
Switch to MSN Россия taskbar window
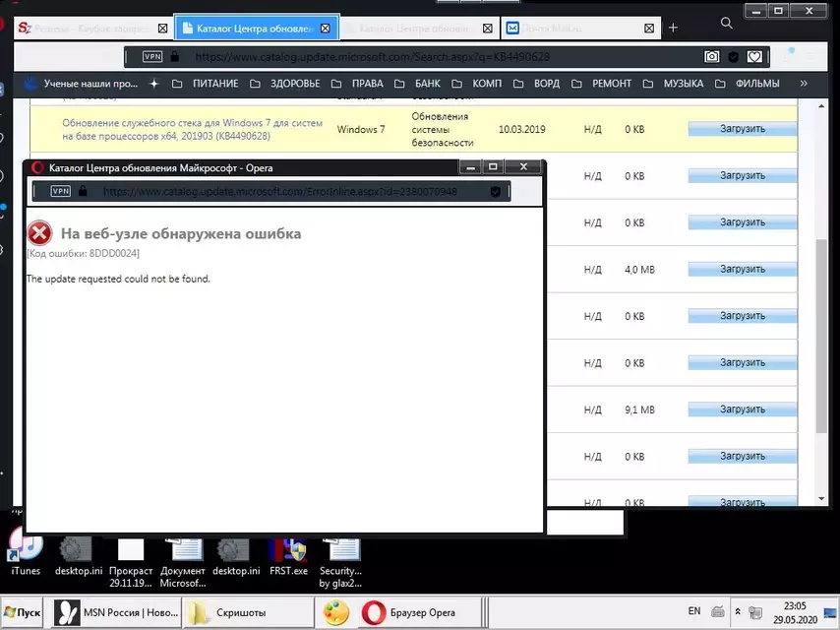pos(117,612)
